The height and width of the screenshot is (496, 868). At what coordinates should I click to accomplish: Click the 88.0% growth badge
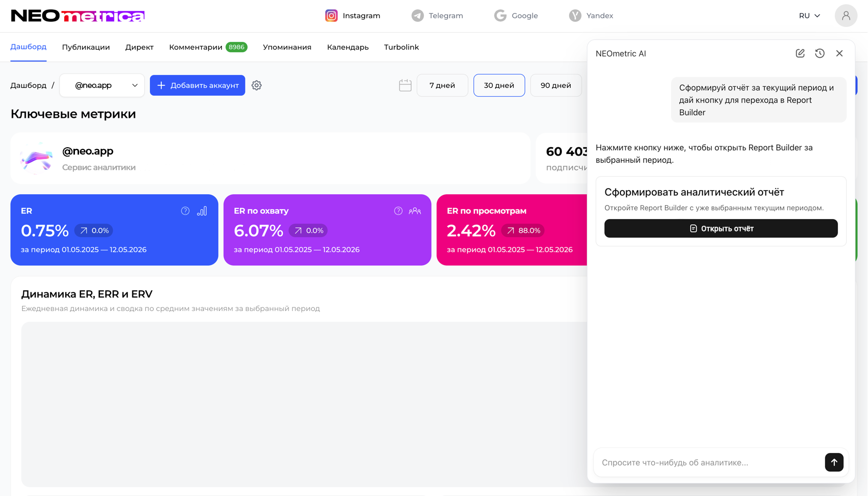(x=523, y=230)
